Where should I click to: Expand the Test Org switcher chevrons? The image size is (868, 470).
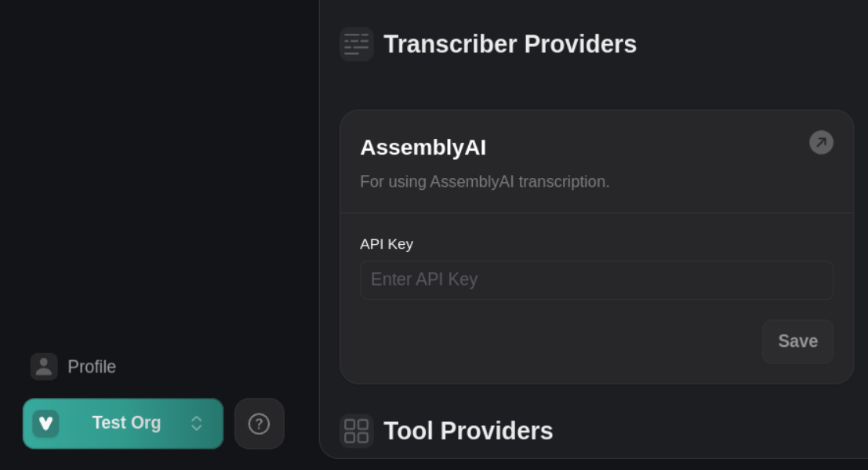(197, 424)
